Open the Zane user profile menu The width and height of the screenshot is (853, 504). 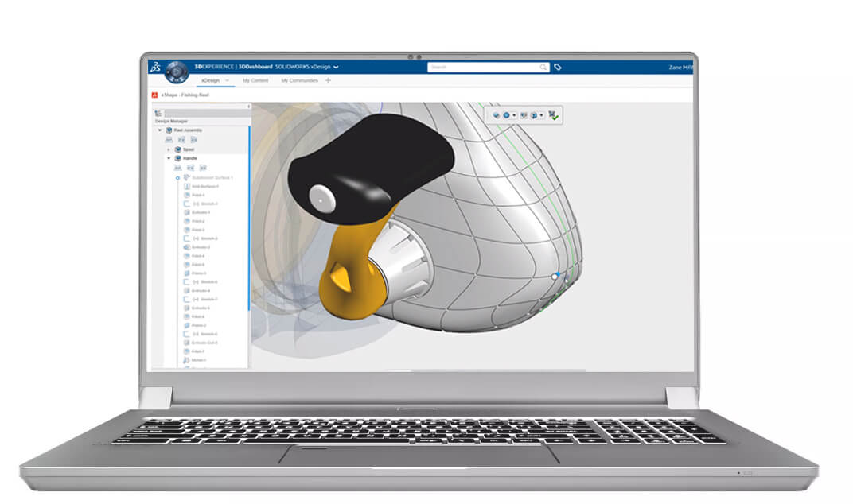click(680, 68)
